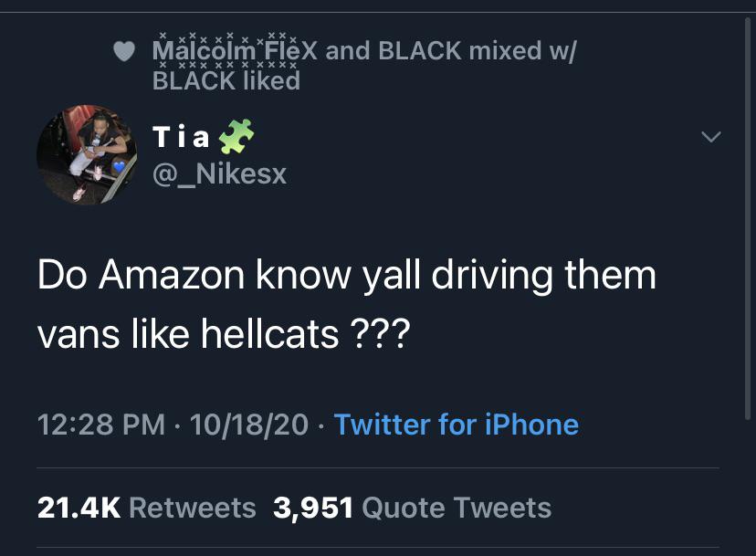Click the blue heart on the avatar

click(x=119, y=167)
